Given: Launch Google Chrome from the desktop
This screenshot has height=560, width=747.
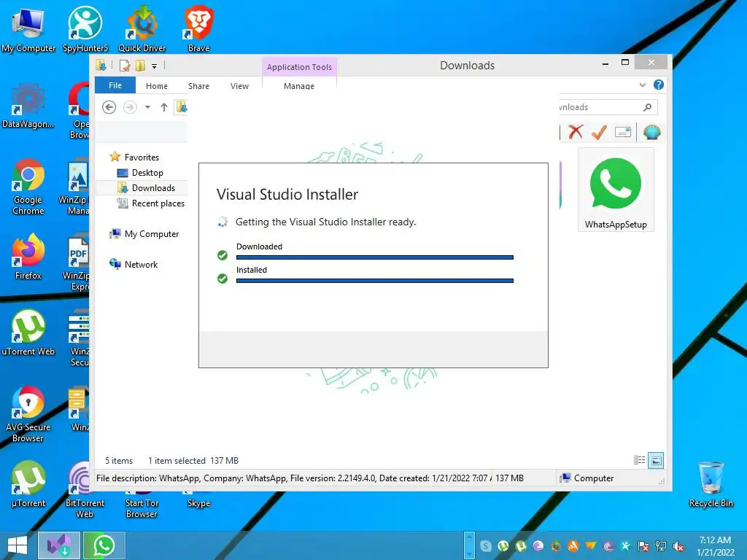Looking at the screenshot, I should [x=28, y=187].
